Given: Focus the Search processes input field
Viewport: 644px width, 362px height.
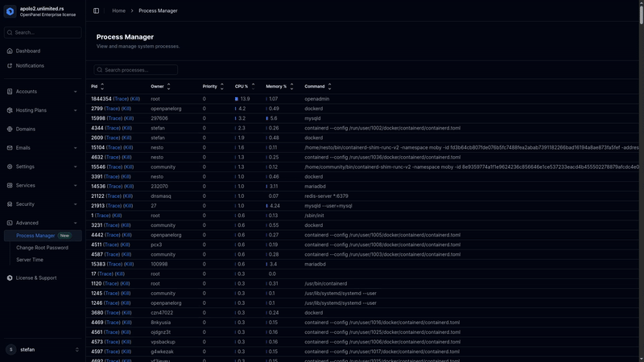Looking at the screenshot, I should coord(135,70).
